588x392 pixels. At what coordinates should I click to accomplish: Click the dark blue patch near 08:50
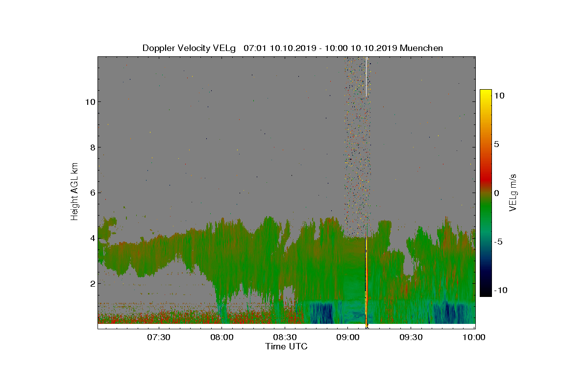(x=321, y=313)
